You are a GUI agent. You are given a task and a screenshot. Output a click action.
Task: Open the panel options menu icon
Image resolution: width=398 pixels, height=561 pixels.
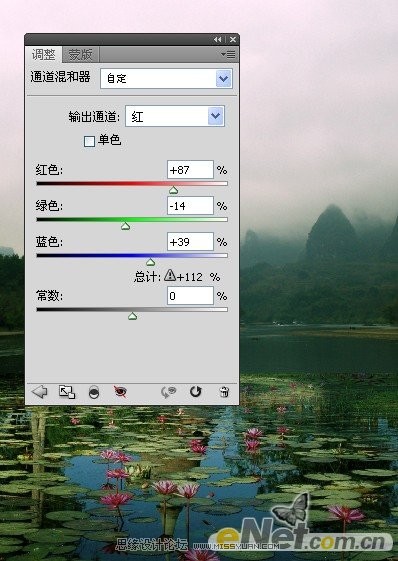coord(228,54)
